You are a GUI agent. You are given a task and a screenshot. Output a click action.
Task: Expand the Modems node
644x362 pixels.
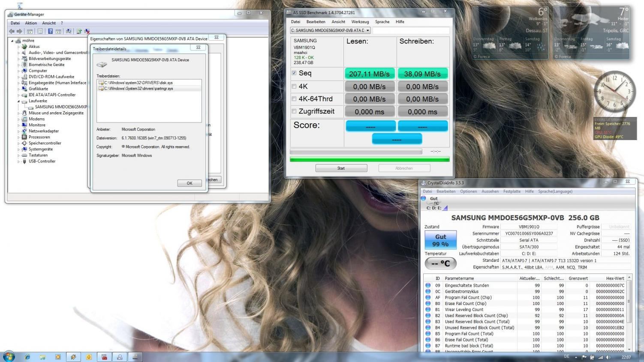[18, 119]
